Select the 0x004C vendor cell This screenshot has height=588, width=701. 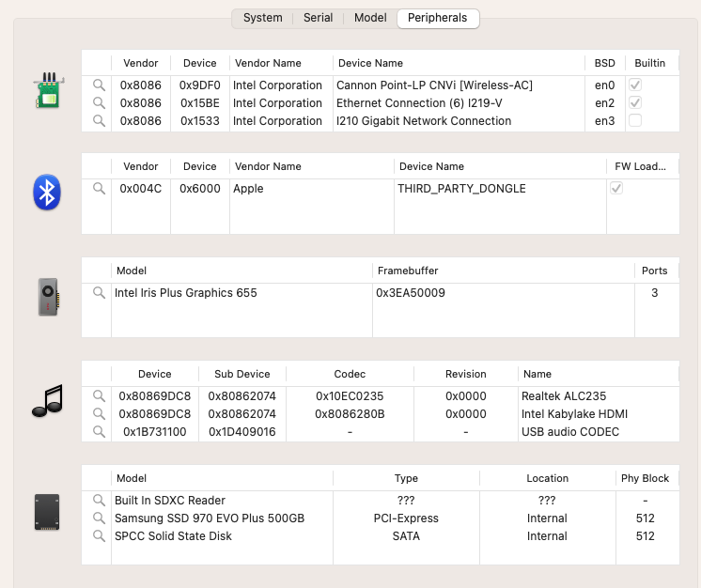pyautogui.click(x=140, y=188)
